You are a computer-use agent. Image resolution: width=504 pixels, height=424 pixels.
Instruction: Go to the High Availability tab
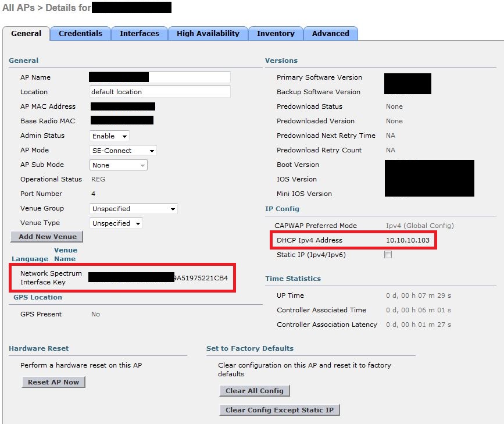(x=208, y=34)
